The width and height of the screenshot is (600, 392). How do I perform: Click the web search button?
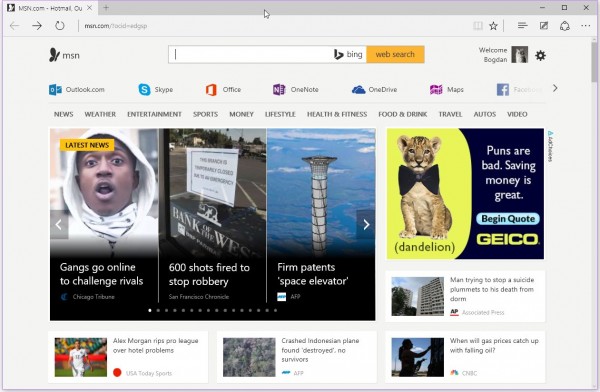coord(395,54)
